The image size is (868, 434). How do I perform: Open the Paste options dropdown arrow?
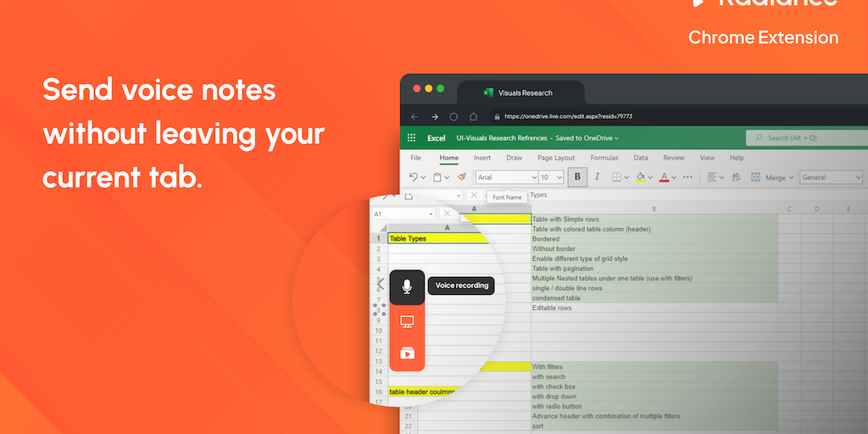(448, 178)
